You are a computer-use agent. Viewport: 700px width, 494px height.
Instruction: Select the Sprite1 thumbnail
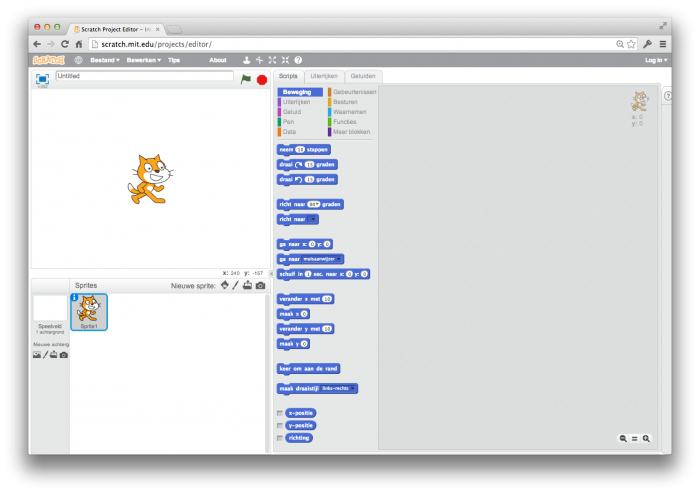(89, 312)
